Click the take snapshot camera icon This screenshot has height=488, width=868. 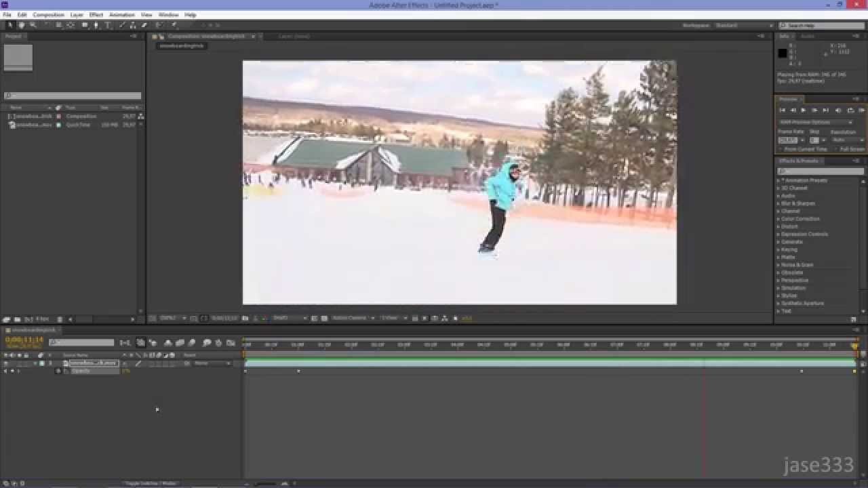tap(245, 318)
